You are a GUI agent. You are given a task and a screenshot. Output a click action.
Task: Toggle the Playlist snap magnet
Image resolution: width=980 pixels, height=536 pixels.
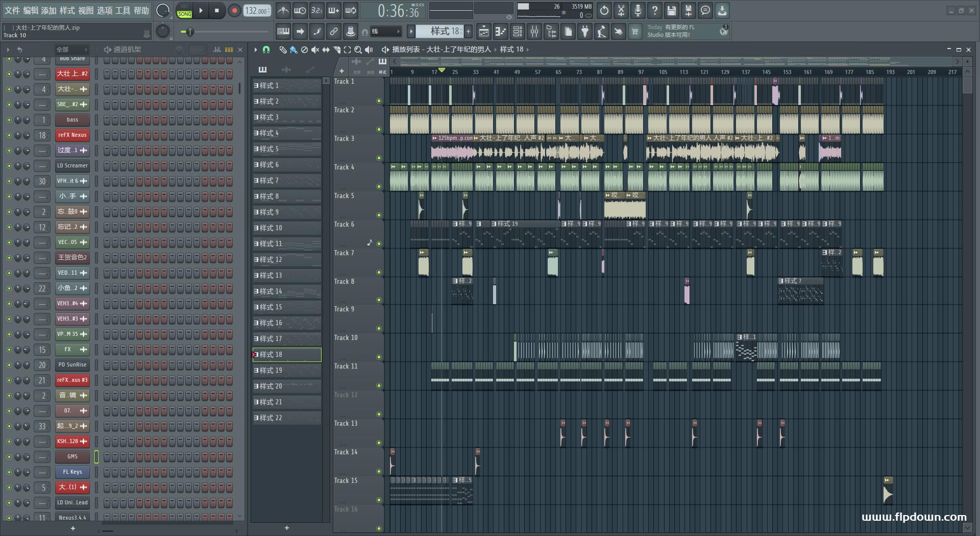coord(266,50)
